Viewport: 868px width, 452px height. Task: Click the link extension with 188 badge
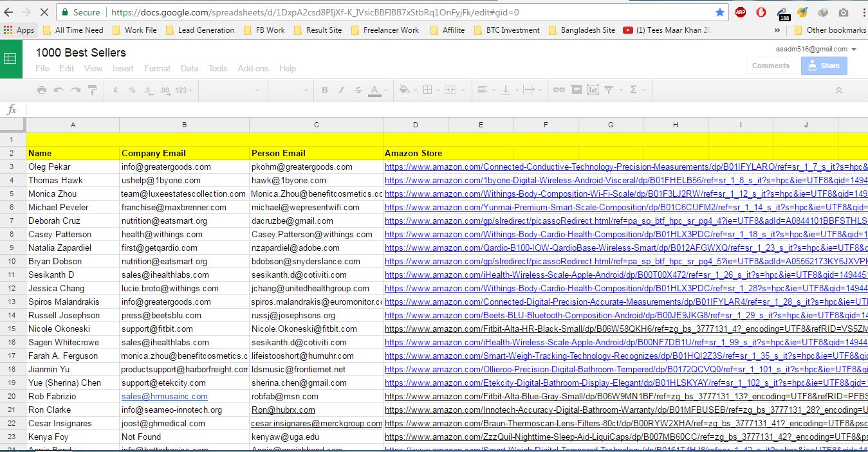tap(782, 13)
